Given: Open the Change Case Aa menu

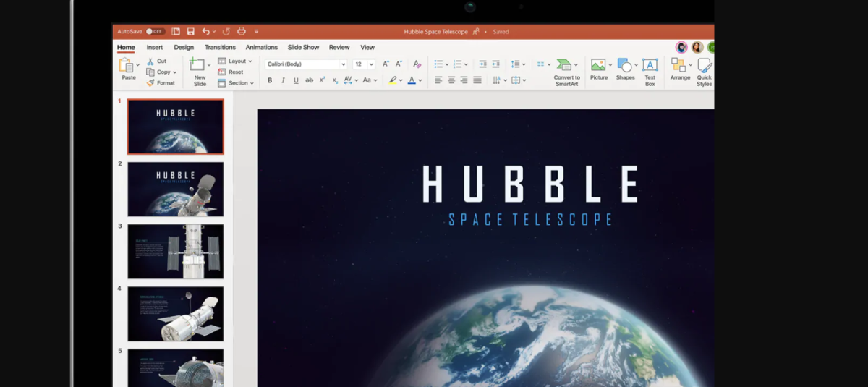Looking at the screenshot, I should pyautogui.click(x=369, y=80).
